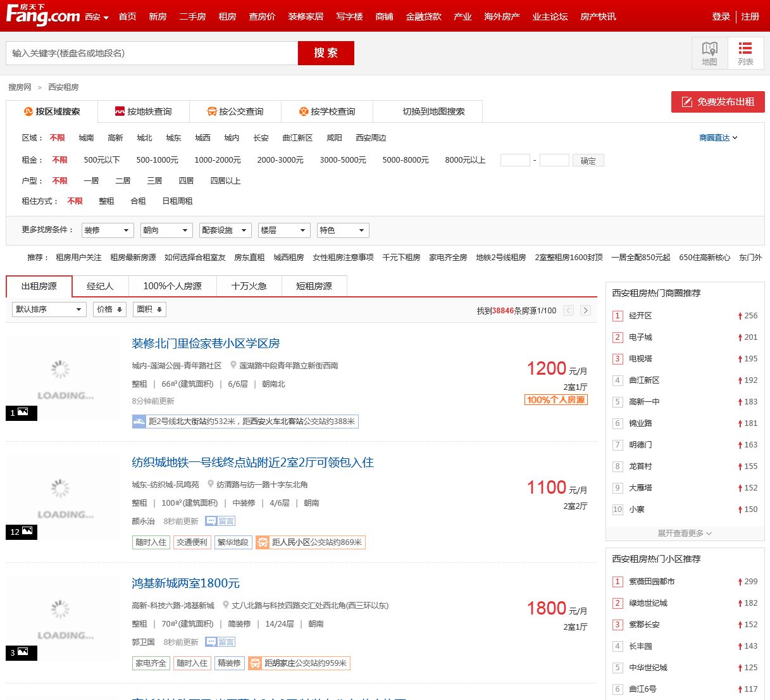Screen dimensions: 770x700
Task: Click the area search icon
Action: (28, 111)
